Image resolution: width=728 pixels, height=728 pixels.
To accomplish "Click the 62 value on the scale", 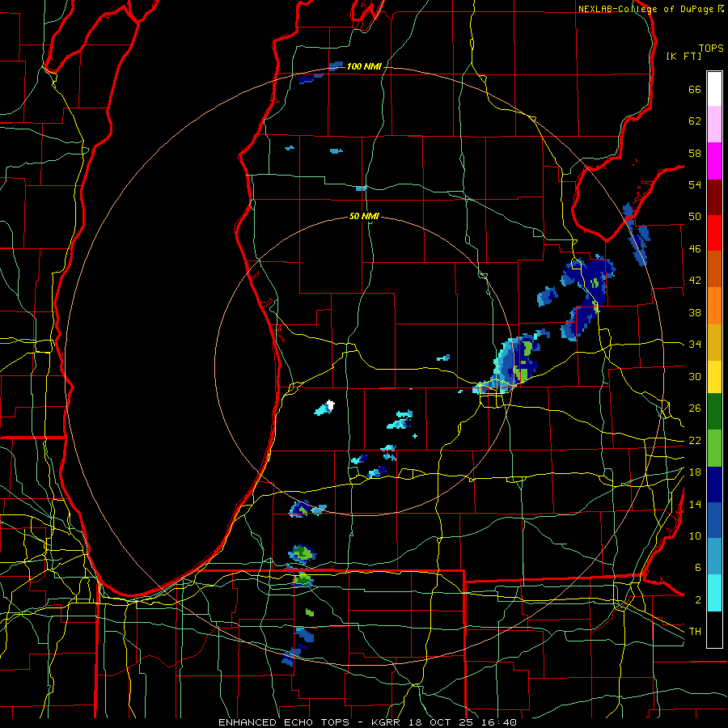I will (x=695, y=121).
